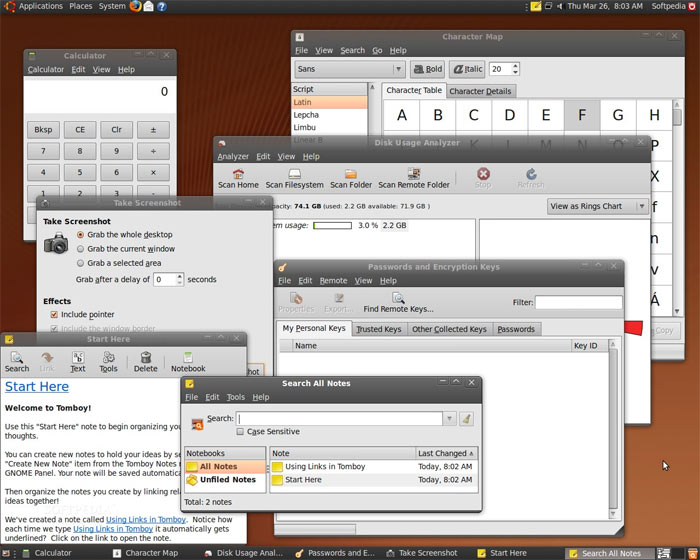The image size is (700, 560).
Task: Enable the Case Sensitive checkbox
Action: tap(240, 432)
